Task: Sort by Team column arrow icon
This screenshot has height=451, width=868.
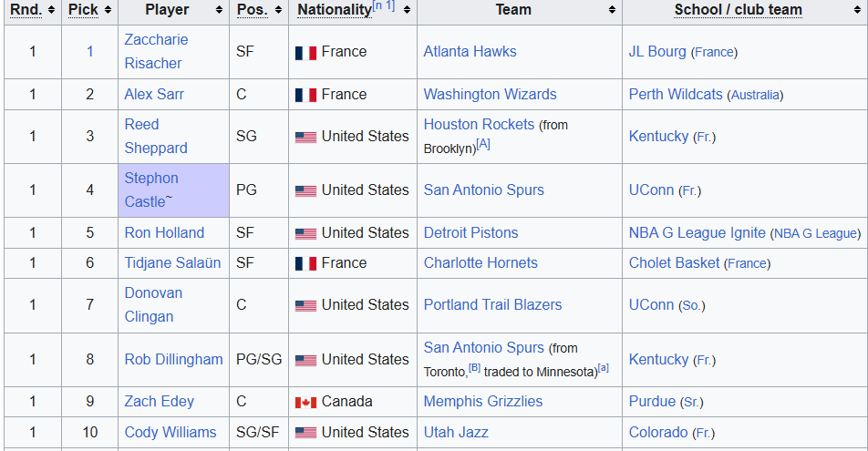Action: tap(613, 10)
